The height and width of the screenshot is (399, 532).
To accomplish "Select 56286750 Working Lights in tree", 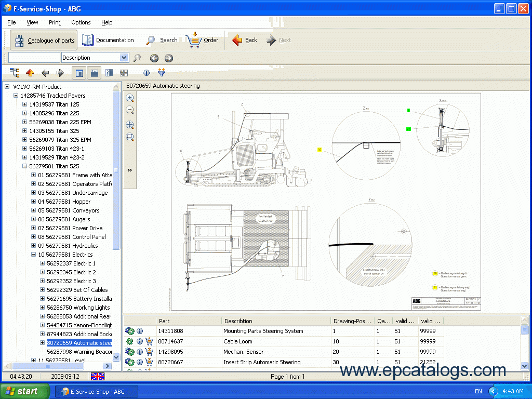I will pyautogui.click(x=78, y=308).
